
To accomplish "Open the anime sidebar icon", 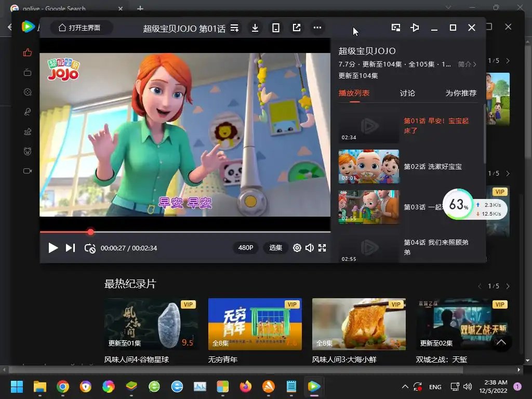I will 28,131.
